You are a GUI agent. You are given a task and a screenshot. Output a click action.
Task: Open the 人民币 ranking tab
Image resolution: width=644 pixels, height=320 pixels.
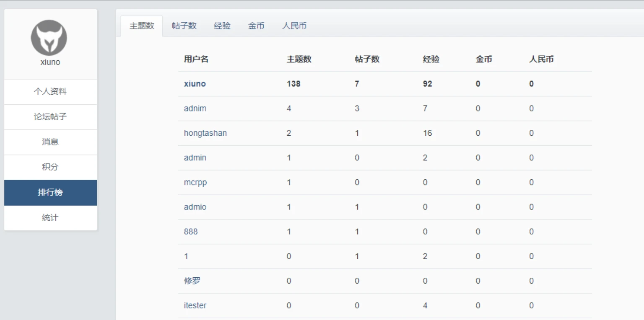click(294, 26)
